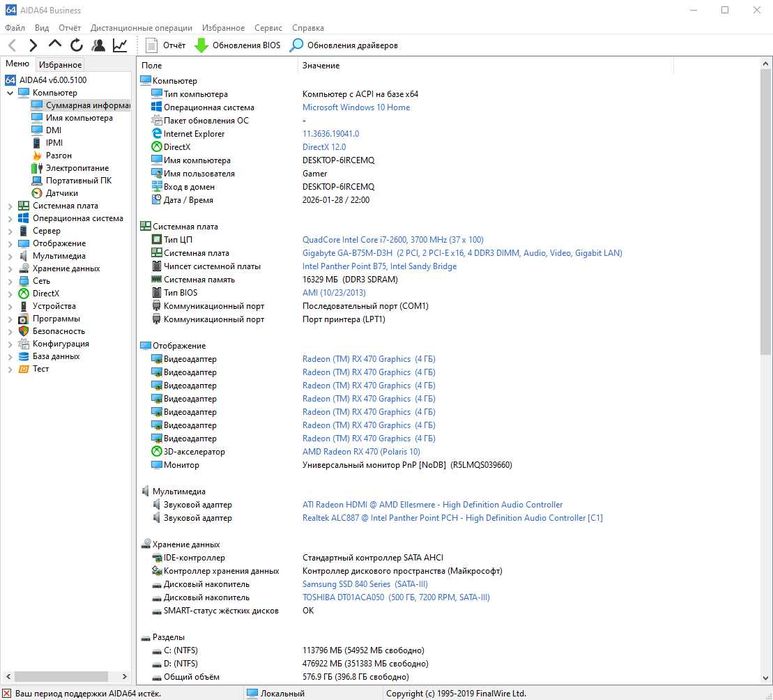Open Электропитание tree item
This screenshot has width=773, height=700.
[x=77, y=168]
